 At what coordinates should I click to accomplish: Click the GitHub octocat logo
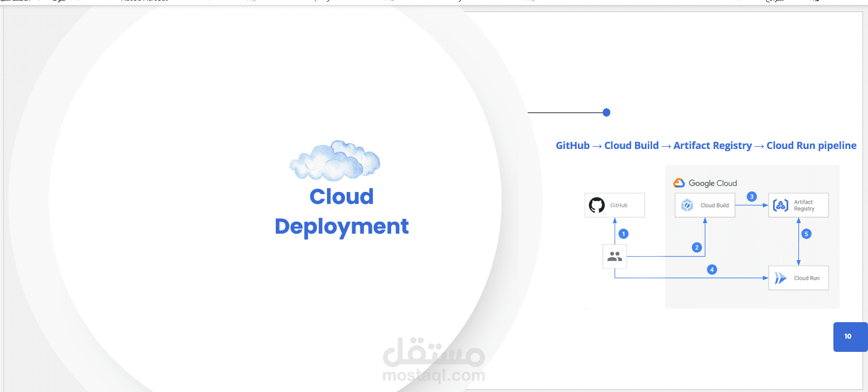coord(597,205)
